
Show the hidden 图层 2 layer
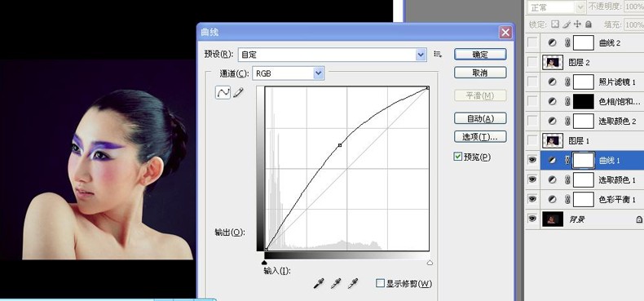coord(532,62)
